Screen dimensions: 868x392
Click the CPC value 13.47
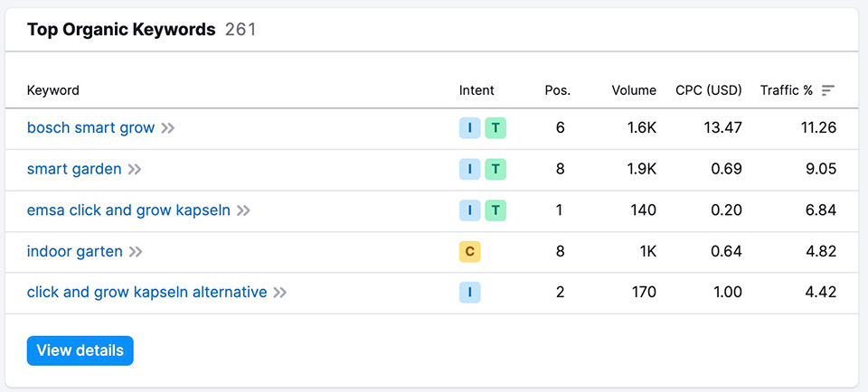tap(723, 127)
